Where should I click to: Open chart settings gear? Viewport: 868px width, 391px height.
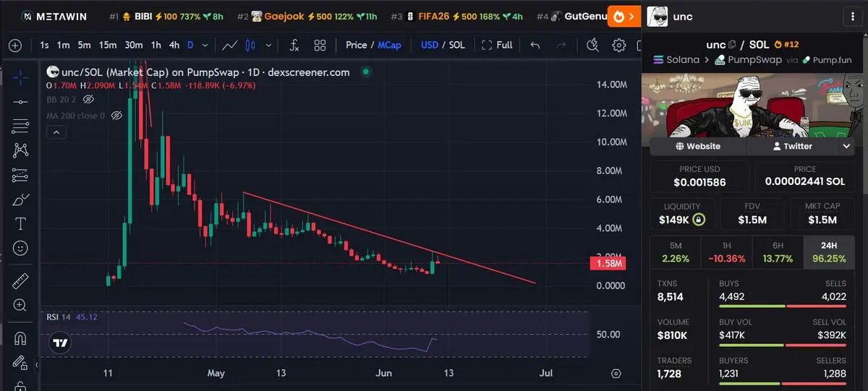coord(618,46)
